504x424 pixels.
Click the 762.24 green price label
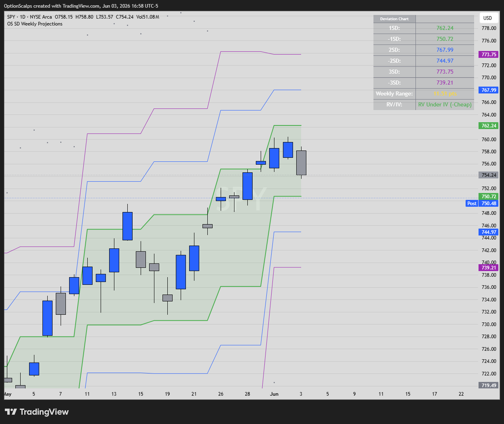click(488, 126)
